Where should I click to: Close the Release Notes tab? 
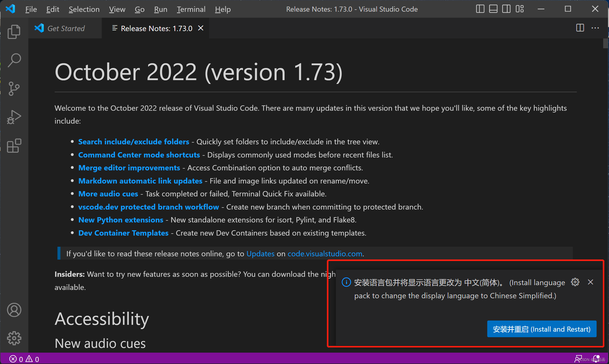[200, 28]
